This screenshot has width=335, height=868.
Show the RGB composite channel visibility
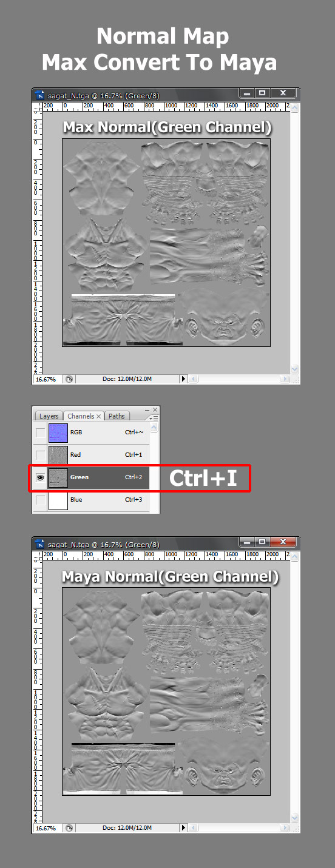click(40, 432)
